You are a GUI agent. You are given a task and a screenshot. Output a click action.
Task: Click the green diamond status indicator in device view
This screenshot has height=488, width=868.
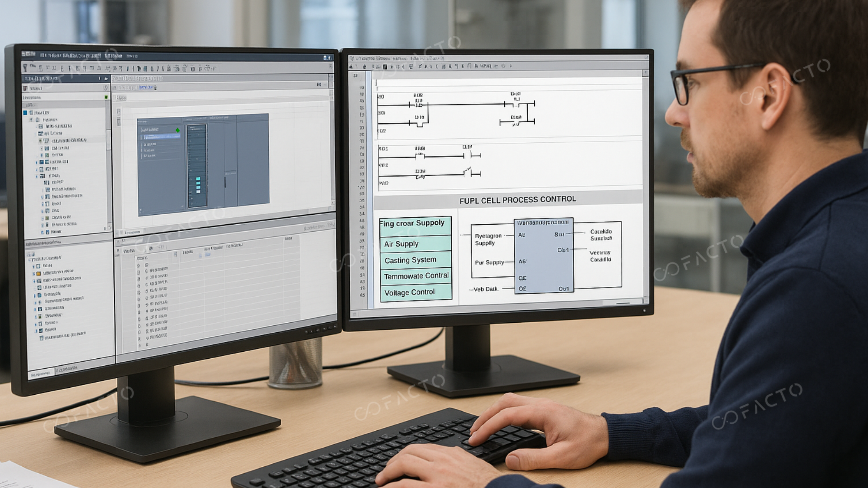178,130
